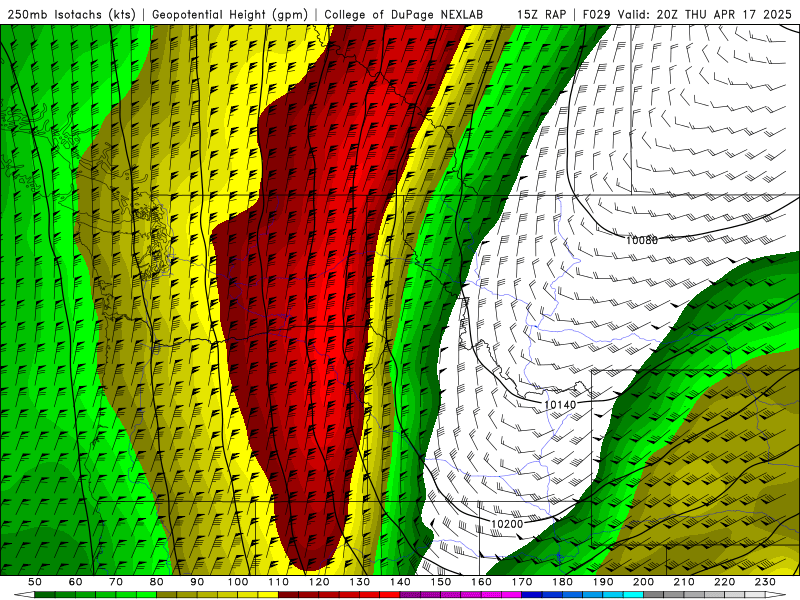This screenshot has width=800, height=600.
Task: Click the right arrow end of the color bar
Action: (x=776, y=594)
